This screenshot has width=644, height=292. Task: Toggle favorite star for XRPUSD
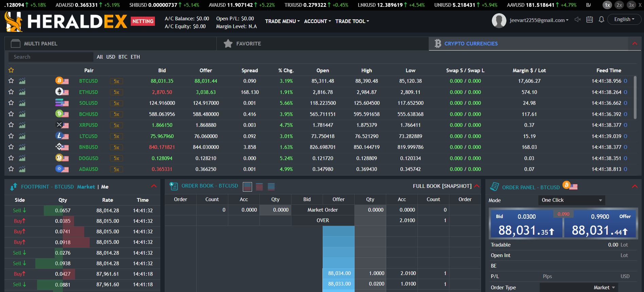(x=11, y=125)
